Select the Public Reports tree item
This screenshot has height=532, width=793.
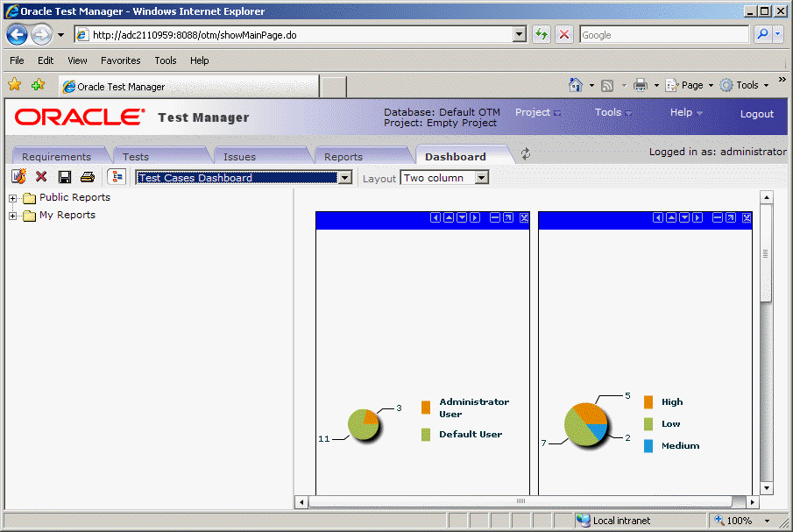pyautogui.click(x=74, y=197)
